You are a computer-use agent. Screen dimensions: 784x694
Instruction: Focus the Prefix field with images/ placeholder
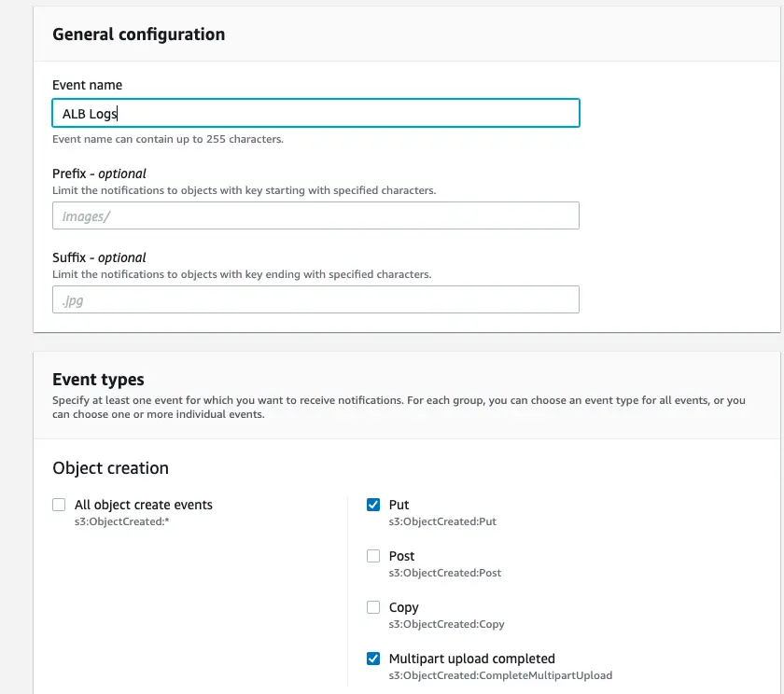coord(315,216)
